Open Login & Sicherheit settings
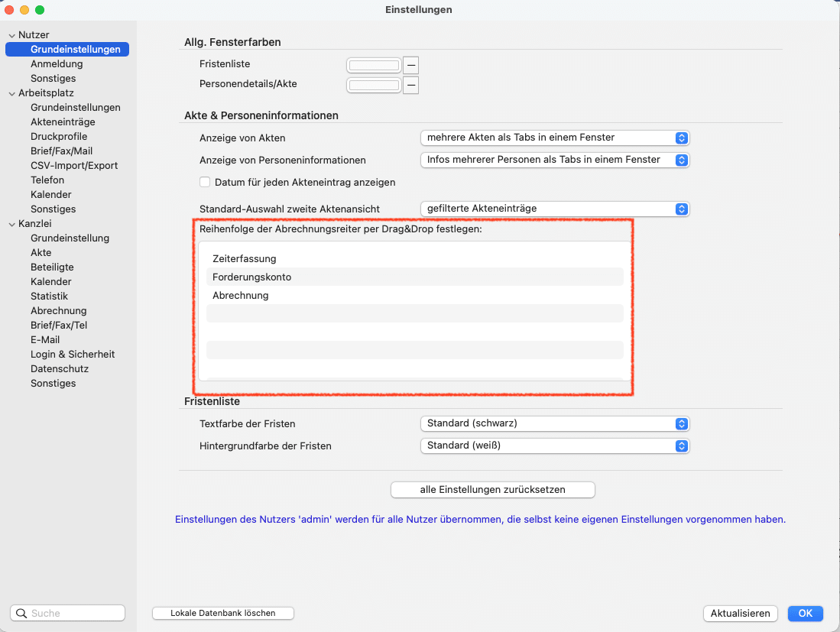This screenshot has height=632, width=840. [73, 354]
